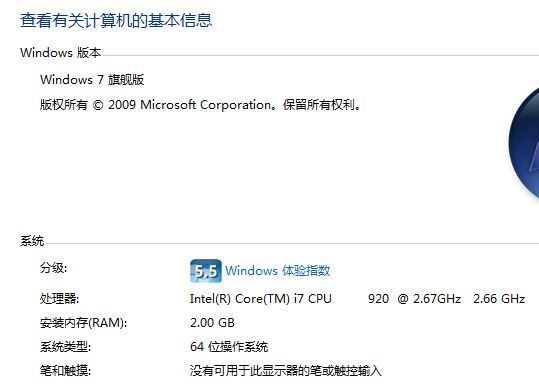Click the Windows 7 旗舰版 edition text
The width and height of the screenshot is (539, 386).
pyautogui.click(x=92, y=80)
